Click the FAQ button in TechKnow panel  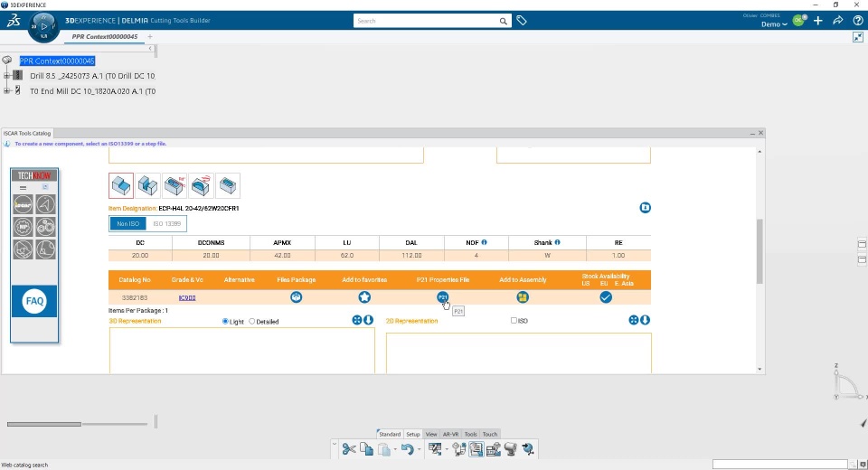coord(34,301)
